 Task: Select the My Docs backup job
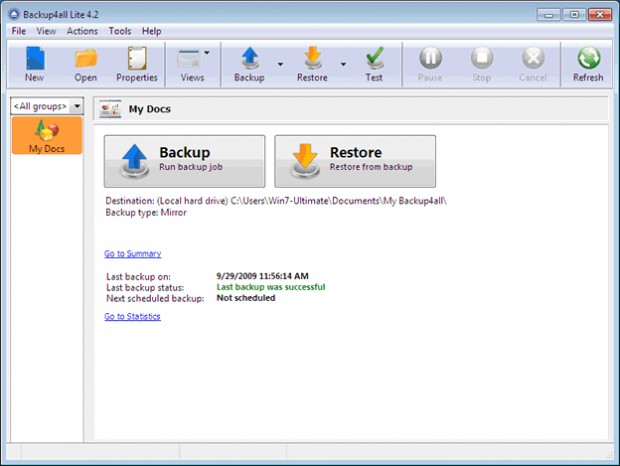(x=46, y=136)
